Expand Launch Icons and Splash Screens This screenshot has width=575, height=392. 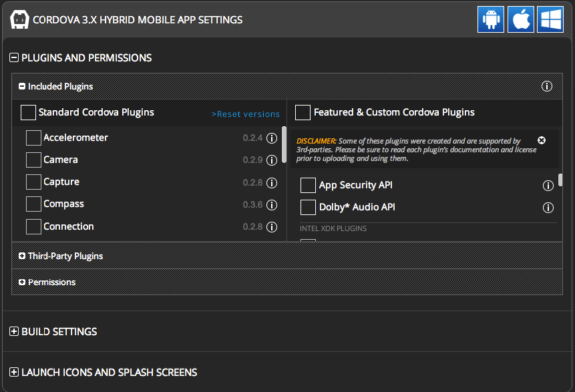14,372
